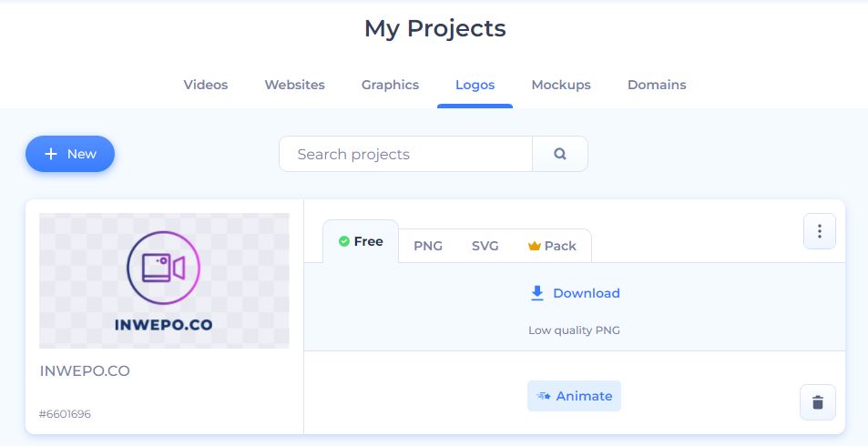The height and width of the screenshot is (446, 868).
Task: Delete the project with the trash icon
Action: tap(818, 402)
